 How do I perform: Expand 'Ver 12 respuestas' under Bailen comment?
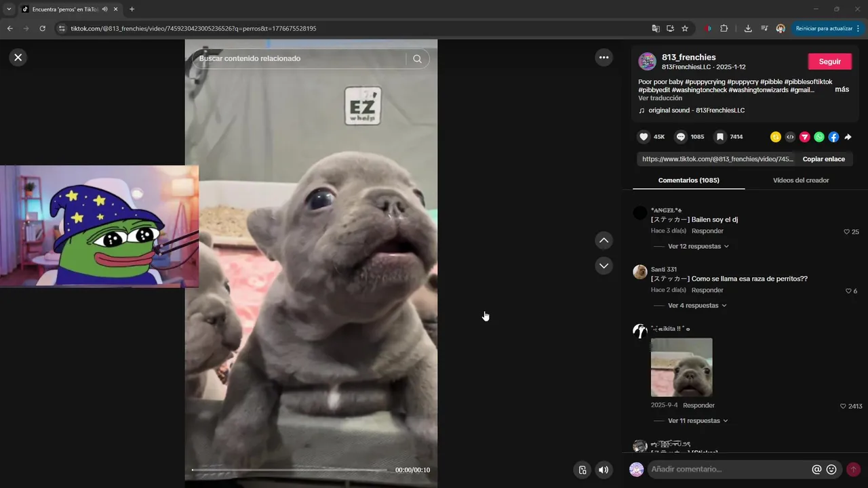(x=698, y=246)
